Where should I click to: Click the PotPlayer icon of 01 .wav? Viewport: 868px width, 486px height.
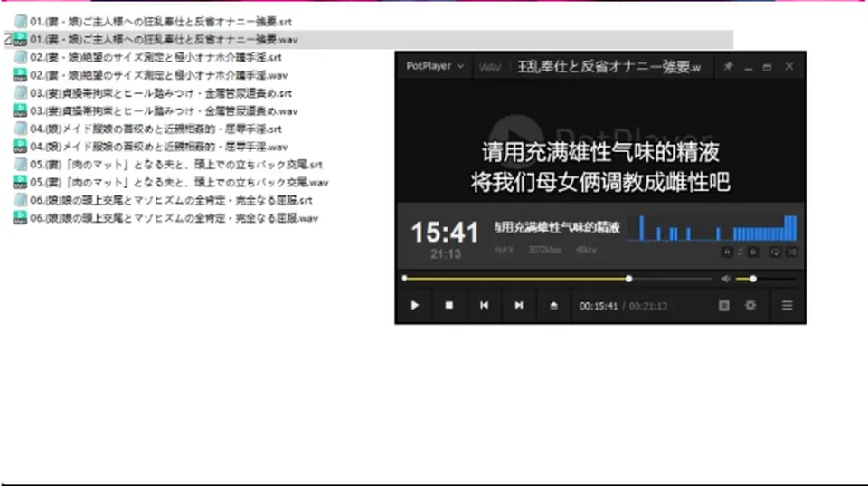point(20,39)
